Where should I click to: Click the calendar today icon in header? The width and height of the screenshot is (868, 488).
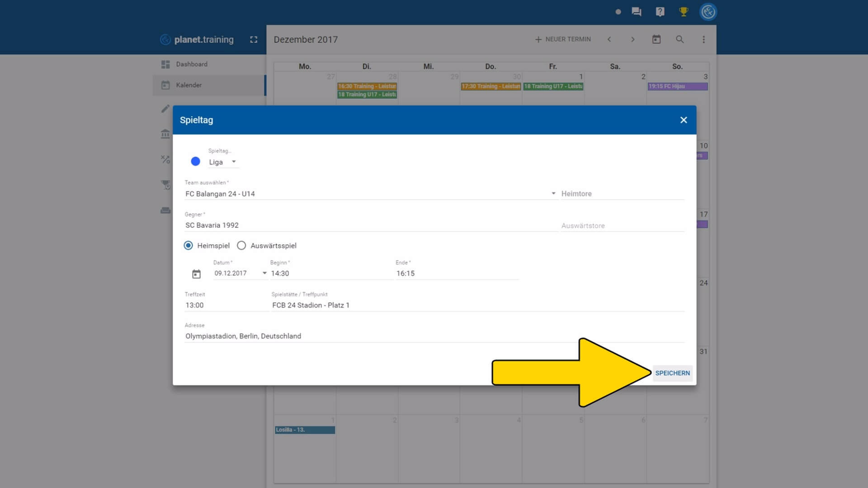[x=656, y=39]
